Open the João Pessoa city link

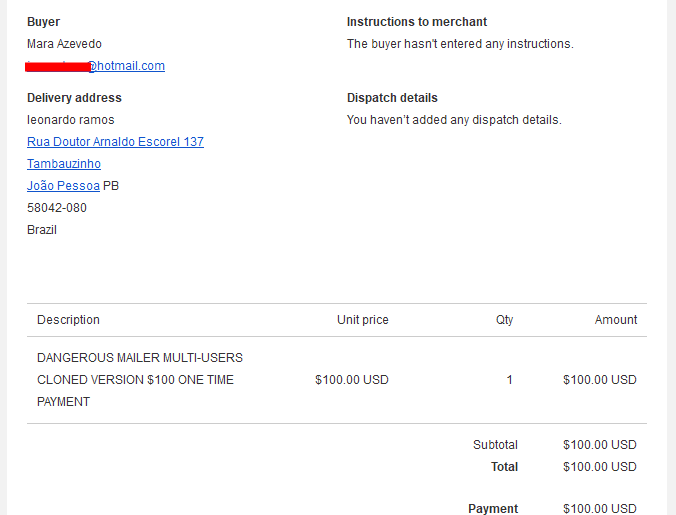pos(63,186)
